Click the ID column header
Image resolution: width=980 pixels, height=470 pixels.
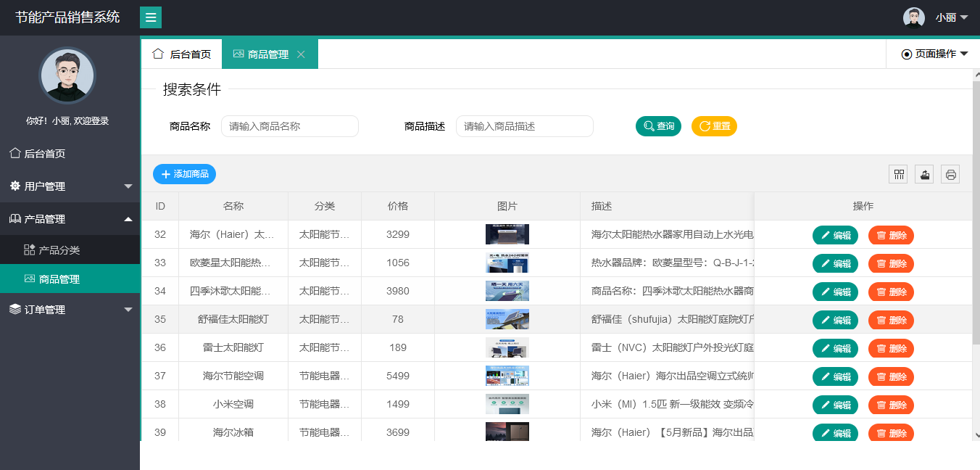click(x=160, y=206)
